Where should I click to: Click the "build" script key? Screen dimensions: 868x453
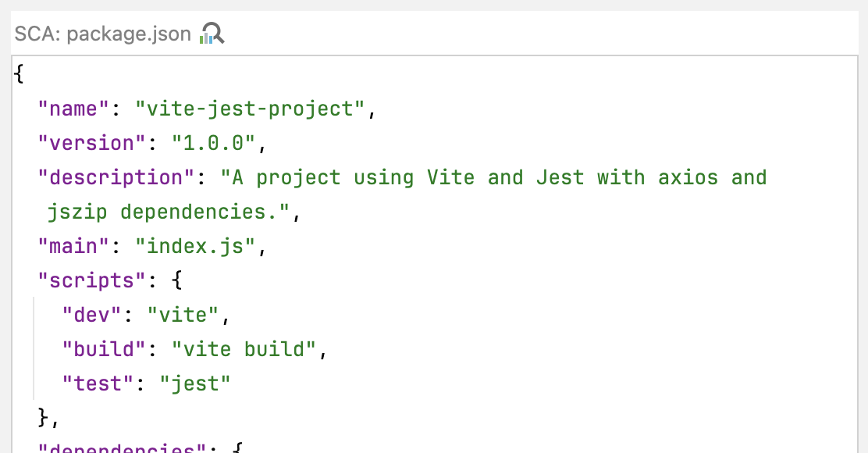point(104,349)
